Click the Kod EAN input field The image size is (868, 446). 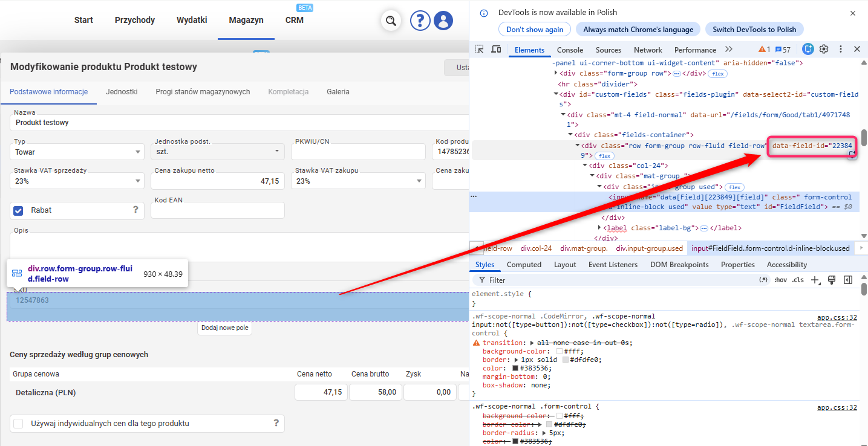point(218,210)
